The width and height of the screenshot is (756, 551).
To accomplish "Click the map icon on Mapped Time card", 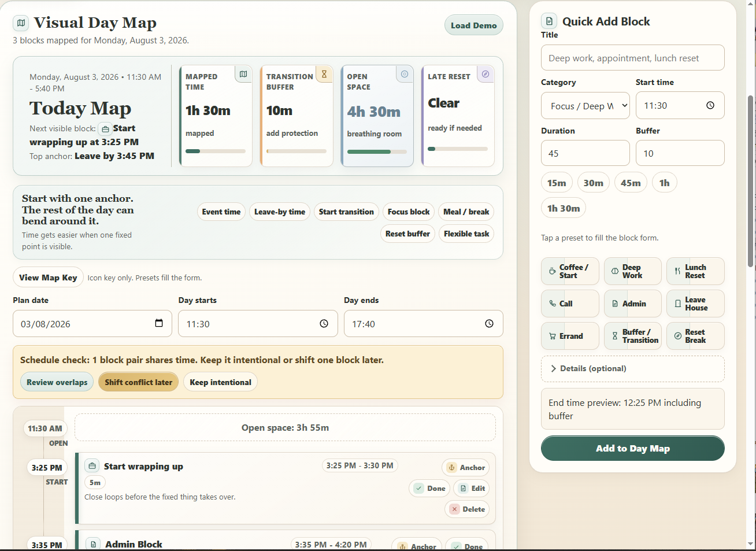I will pos(243,74).
